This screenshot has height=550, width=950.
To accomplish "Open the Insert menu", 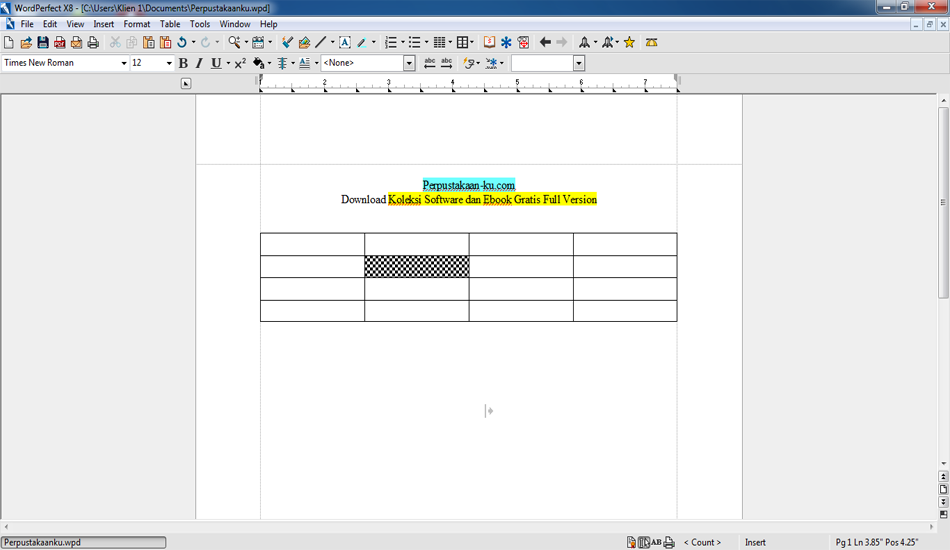I will click(x=104, y=24).
